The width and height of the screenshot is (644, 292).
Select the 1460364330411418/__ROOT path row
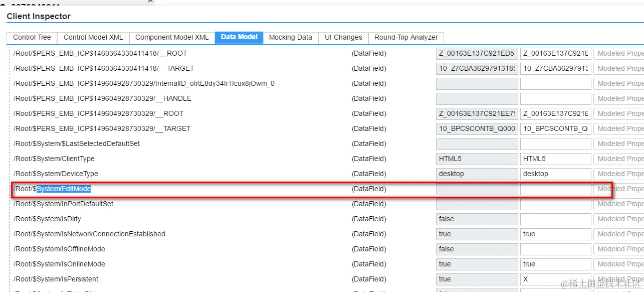[100, 53]
